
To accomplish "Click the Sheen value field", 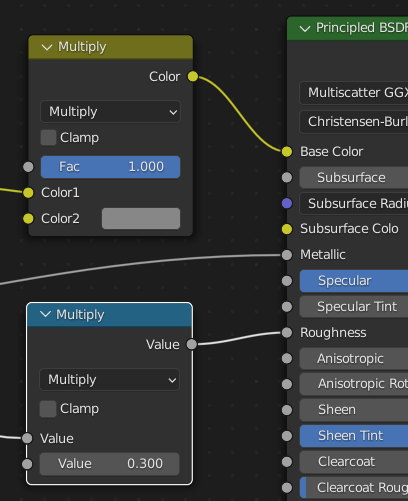I will (354, 410).
